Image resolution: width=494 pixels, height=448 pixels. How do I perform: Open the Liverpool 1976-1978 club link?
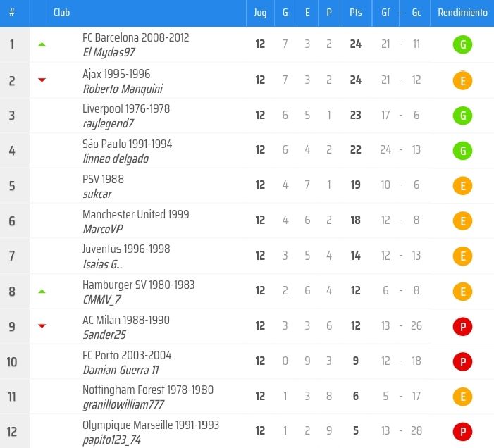point(126,108)
